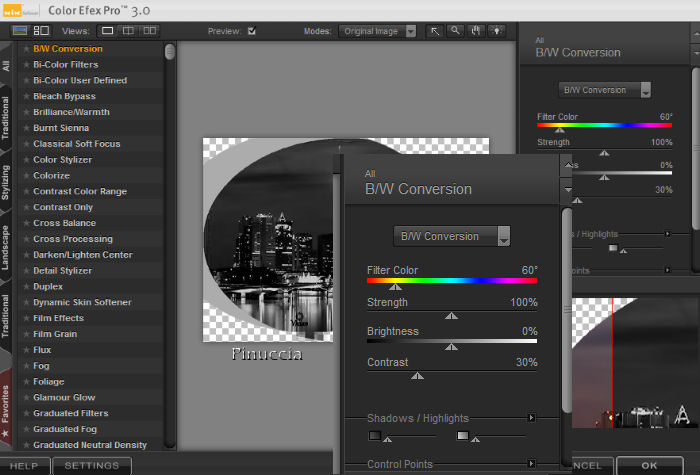Expand the Control Points section

click(x=531, y=464)
